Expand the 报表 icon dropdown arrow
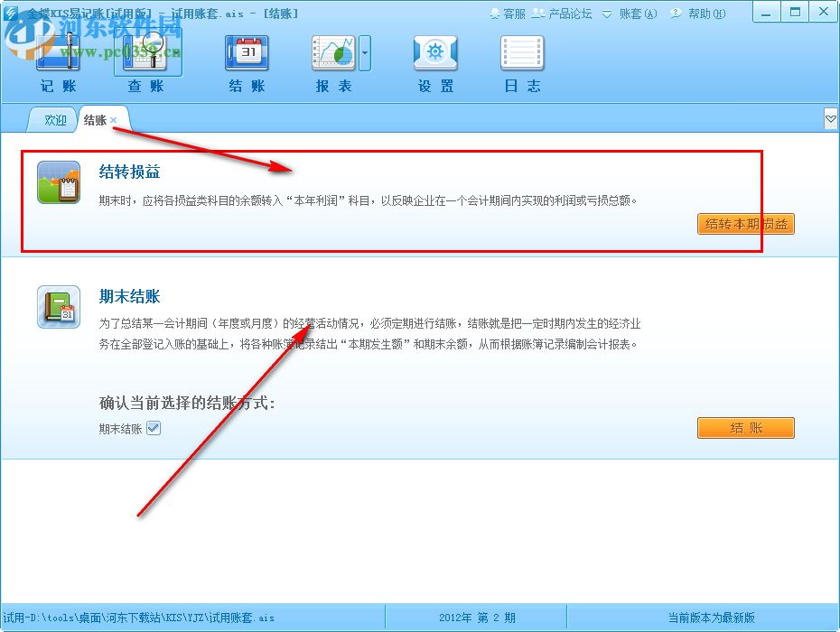 [x=365, y=54]
